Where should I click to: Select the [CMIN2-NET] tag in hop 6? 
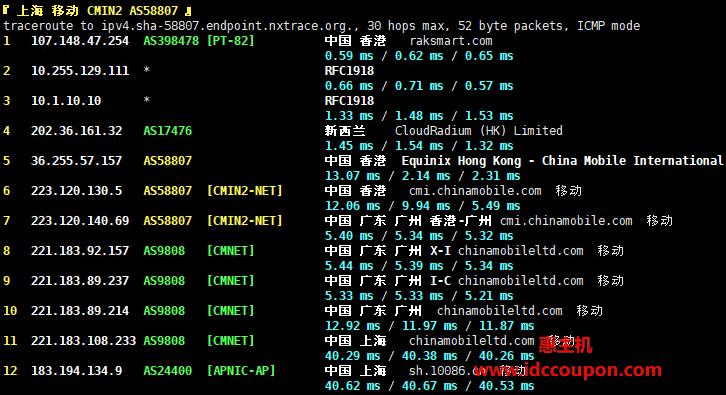(x=244, y=191)
